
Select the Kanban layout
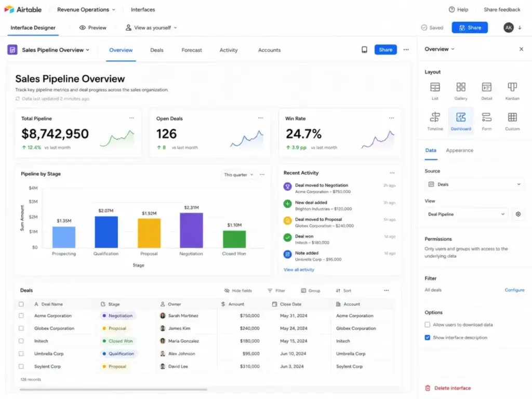[x=512, y=91]
